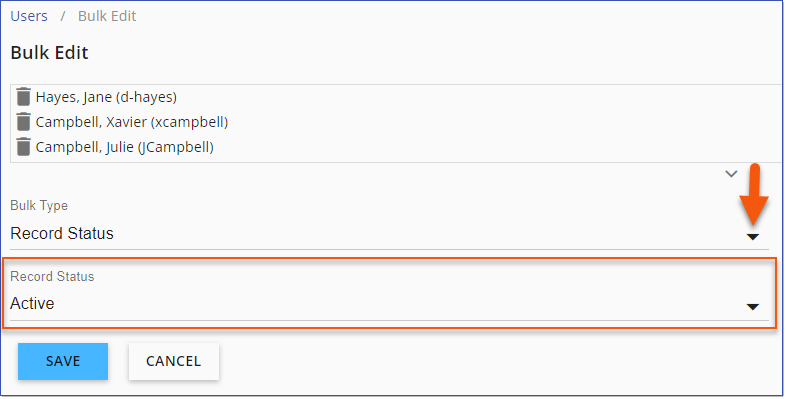Remove Hayes, Jane with trash icon
786x399 pixels.
coord(24,97)
